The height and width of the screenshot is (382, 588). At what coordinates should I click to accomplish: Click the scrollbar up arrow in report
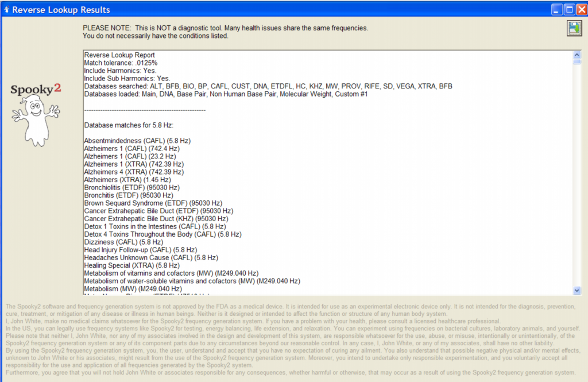[577, 55]
